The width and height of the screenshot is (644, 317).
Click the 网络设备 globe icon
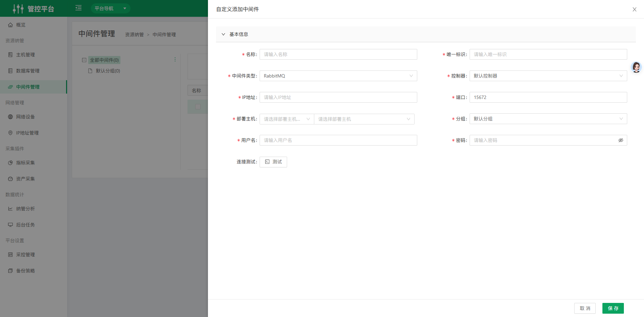[10, 117]
